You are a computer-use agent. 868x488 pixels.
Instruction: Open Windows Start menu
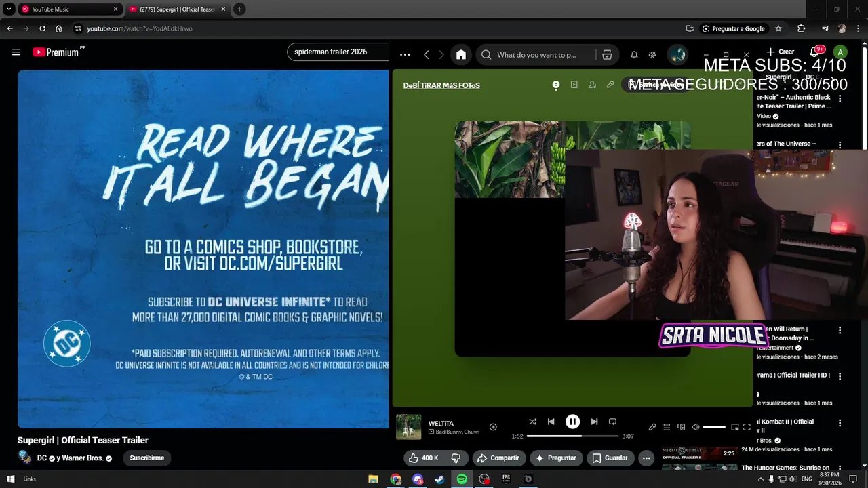pyautogui.click(x=10, y=479)
